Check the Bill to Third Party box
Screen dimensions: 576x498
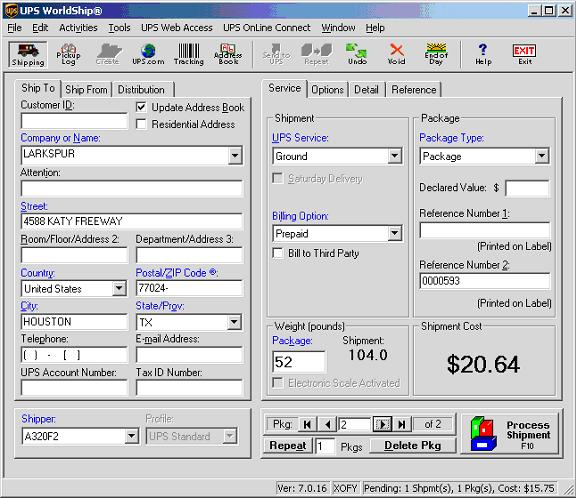[x=278, y=253]
